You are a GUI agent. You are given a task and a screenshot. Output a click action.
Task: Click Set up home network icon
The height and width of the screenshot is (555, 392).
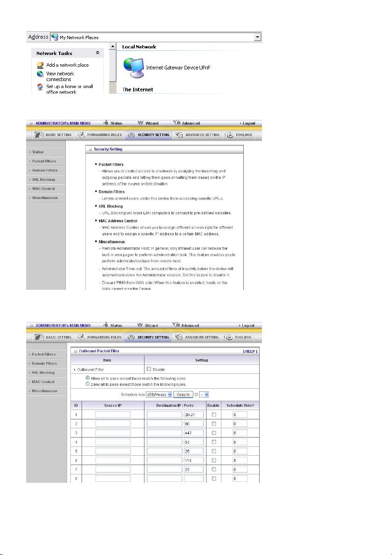pyautogui.click(x=40, y=87)
